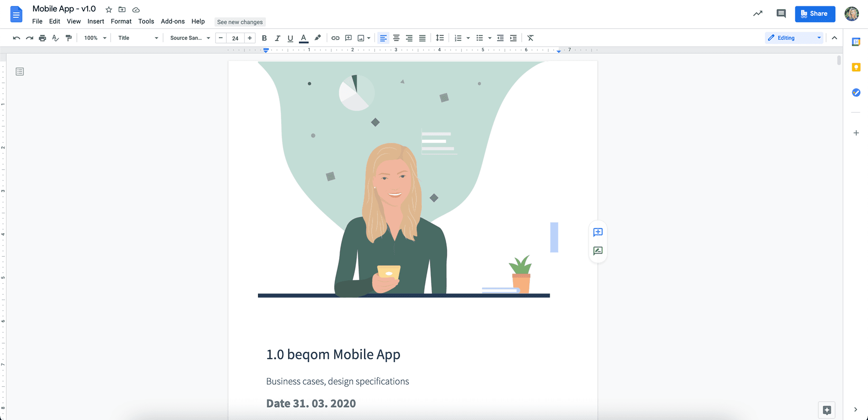
Task: Toggle italic formatting
Action: pyautogui.click(x=278, y=38)
